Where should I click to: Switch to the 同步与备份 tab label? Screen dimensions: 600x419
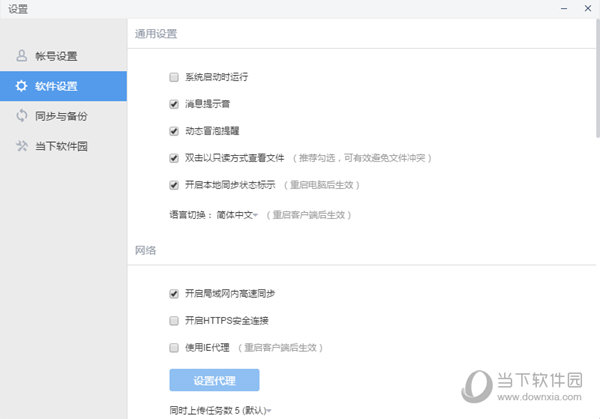point(61,116)
